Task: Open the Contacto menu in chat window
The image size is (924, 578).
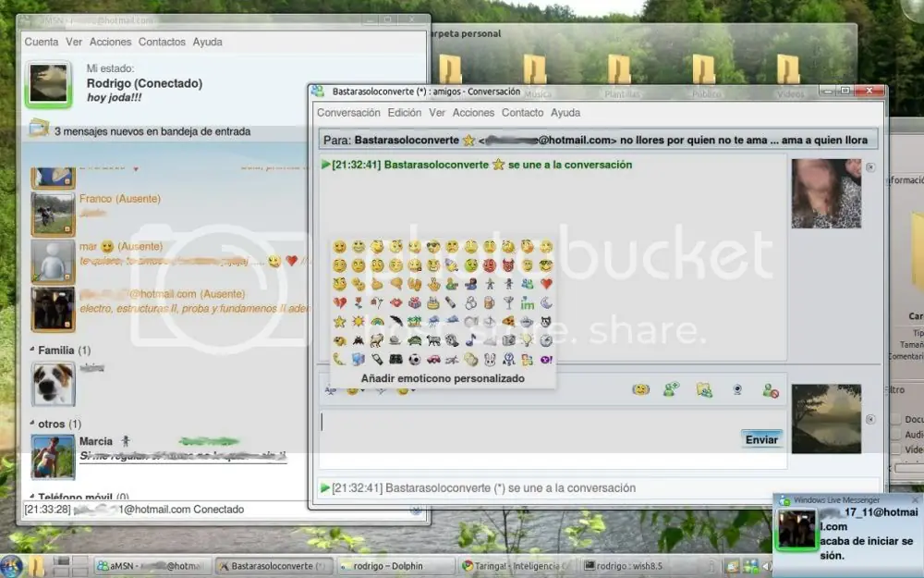Action: coord(523,113)
